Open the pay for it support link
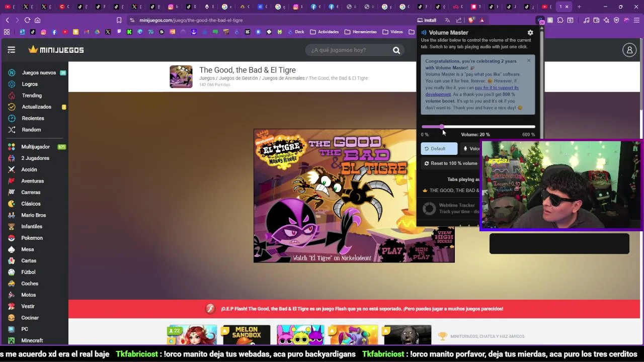Viewport: 644px width, 362px height. click(x=471, y=91)
